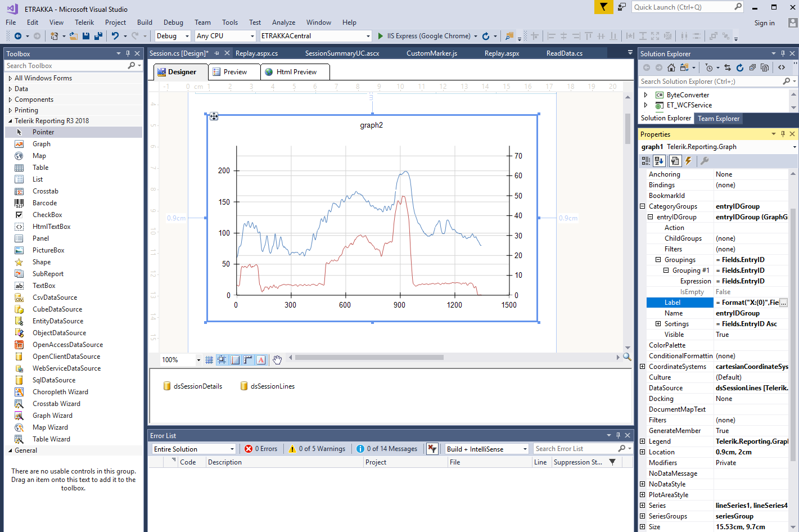This screenshot has height=532, width=799.
Task: Open the Telerik menu
Action: (x=84, y=22)
